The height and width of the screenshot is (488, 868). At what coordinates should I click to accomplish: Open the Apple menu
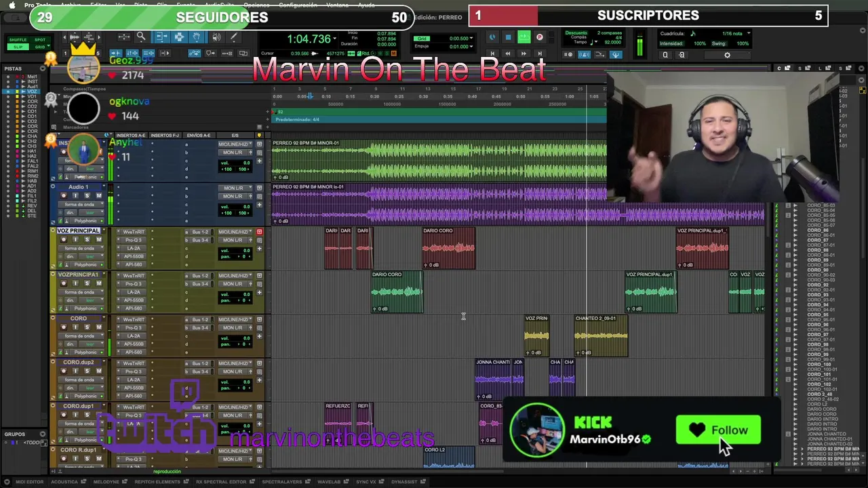click(x=12, y=5)
